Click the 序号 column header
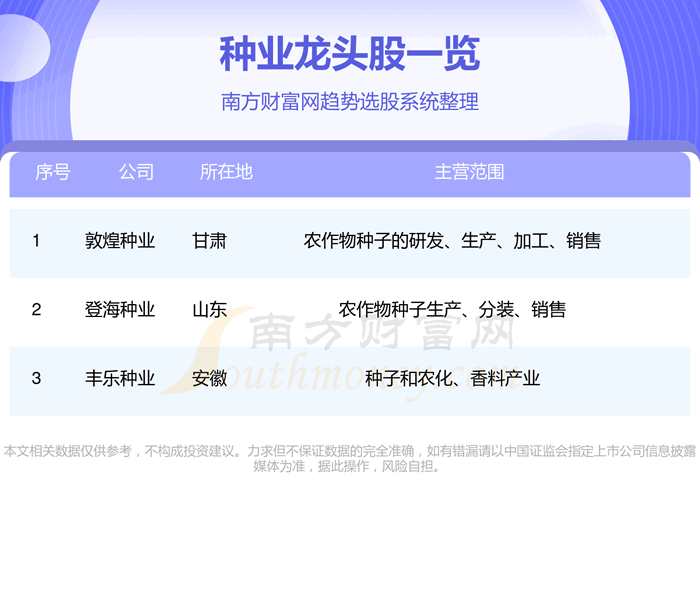The height and width of the screenshot is (613, 700). pos(53,172)
